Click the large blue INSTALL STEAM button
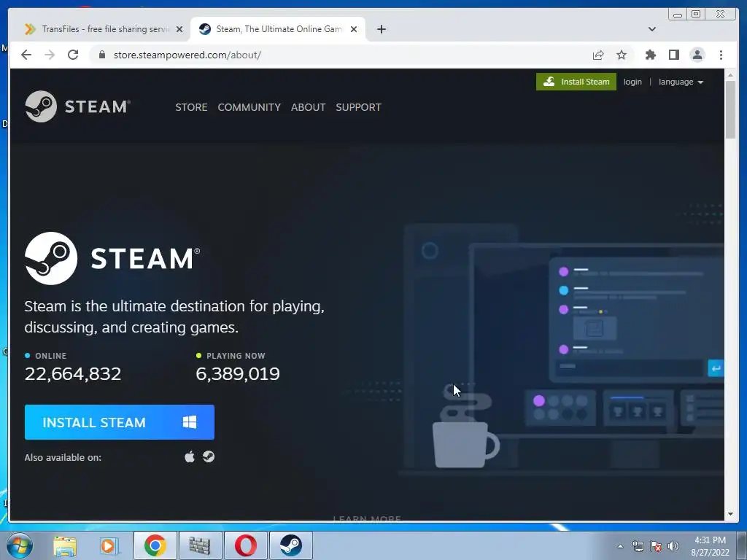Image resolution: width=747 pixels, height=560 pixels. coord(120,422)
